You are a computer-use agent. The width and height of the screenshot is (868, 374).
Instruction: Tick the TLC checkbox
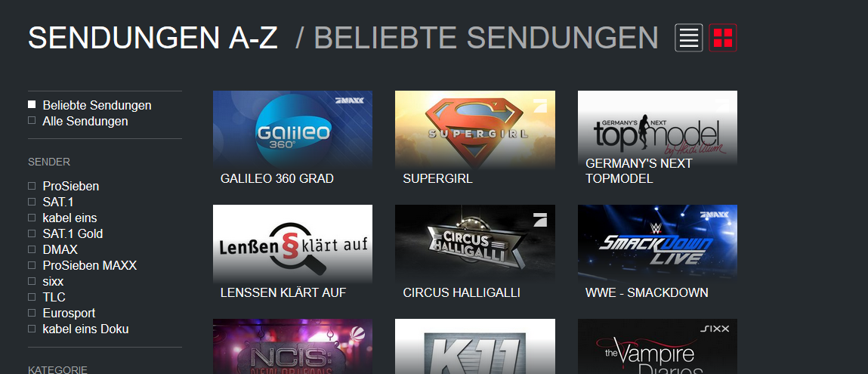click(32, 297)
